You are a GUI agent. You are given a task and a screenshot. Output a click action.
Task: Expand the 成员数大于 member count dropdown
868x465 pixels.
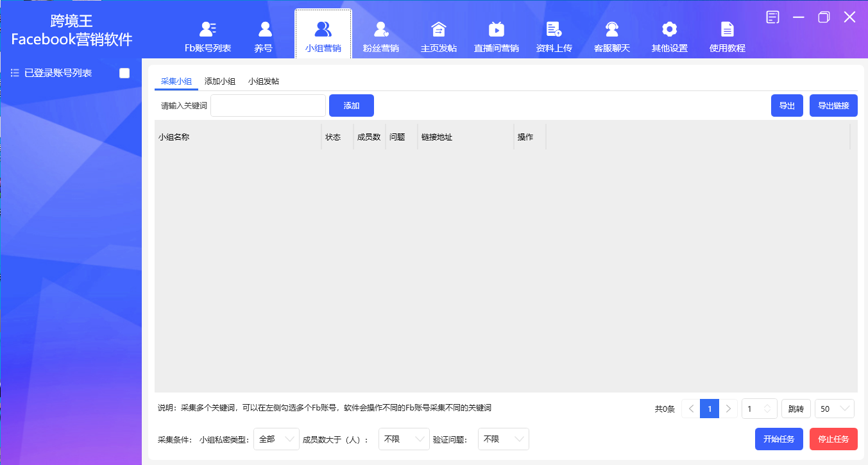pos(404,439)
